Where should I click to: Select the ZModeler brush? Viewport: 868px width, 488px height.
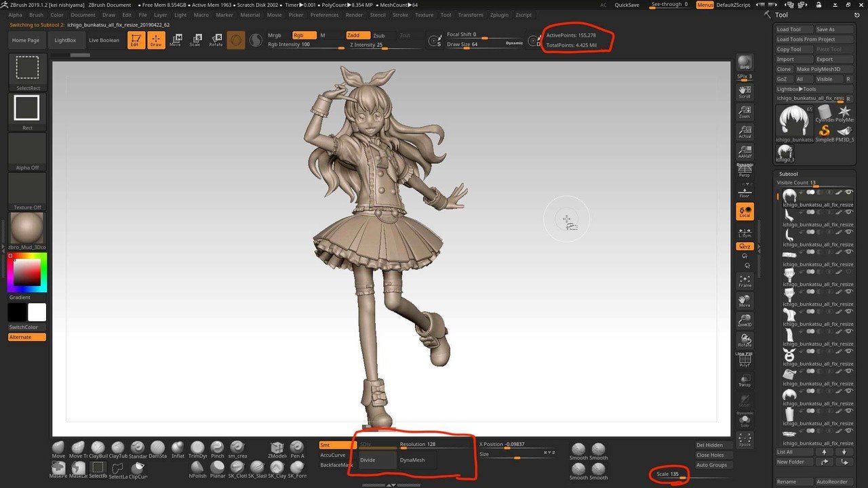277,447
